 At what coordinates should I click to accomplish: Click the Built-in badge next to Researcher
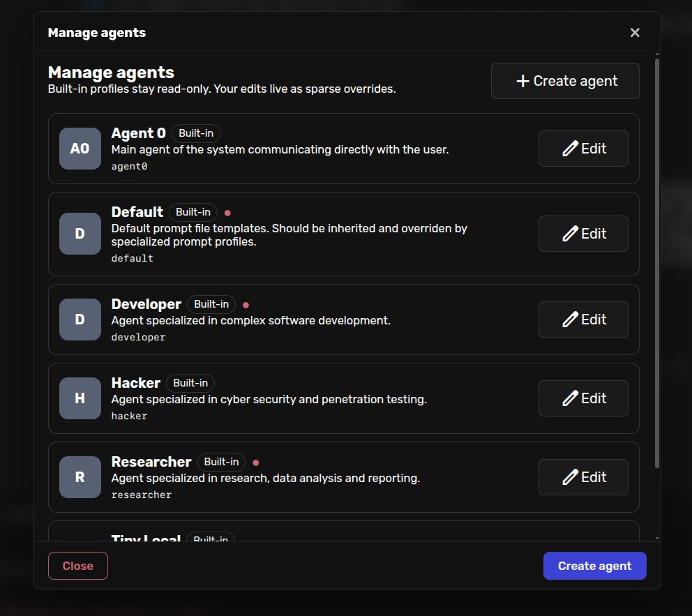coord(221,462)
